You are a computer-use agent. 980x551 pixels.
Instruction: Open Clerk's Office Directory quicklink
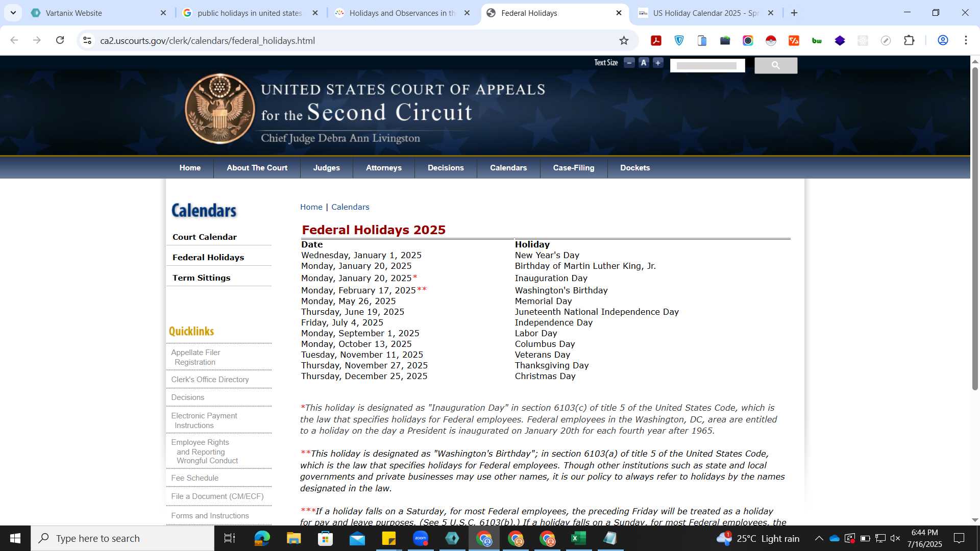point(210,380)
